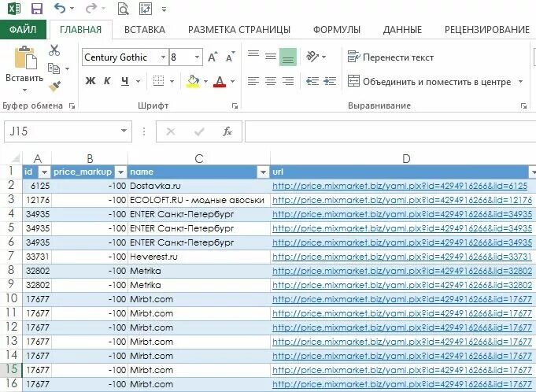
Task: Align text left
Action: pyautogui.click(x=253, y=81)
